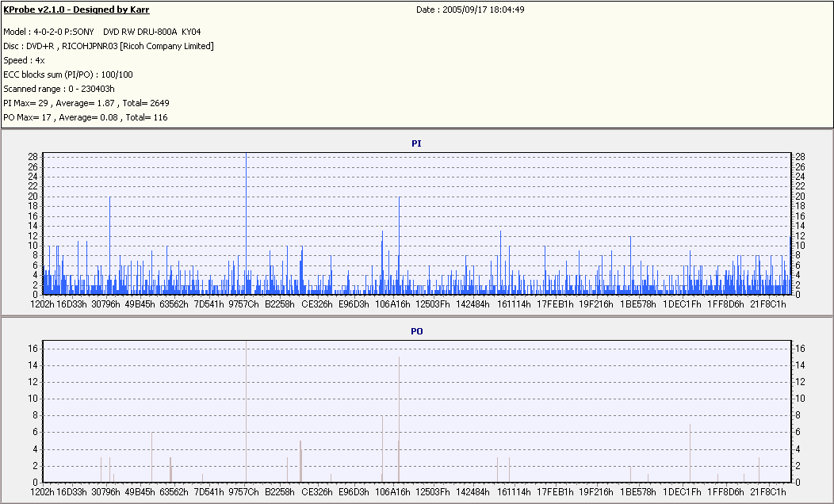Click '1FF8D6h' on the PI chart x-axis
Viewport: 834px width, 504px height.
725,304
